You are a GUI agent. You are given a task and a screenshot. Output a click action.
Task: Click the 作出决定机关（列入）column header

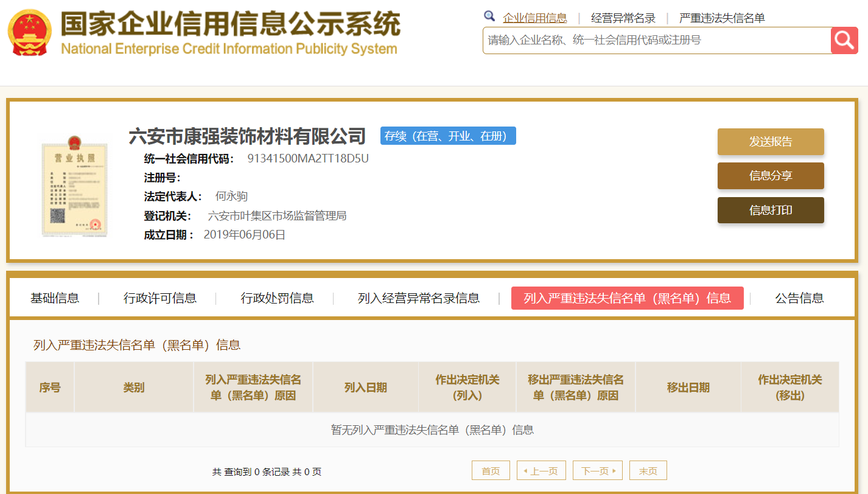tap(467, 388)
